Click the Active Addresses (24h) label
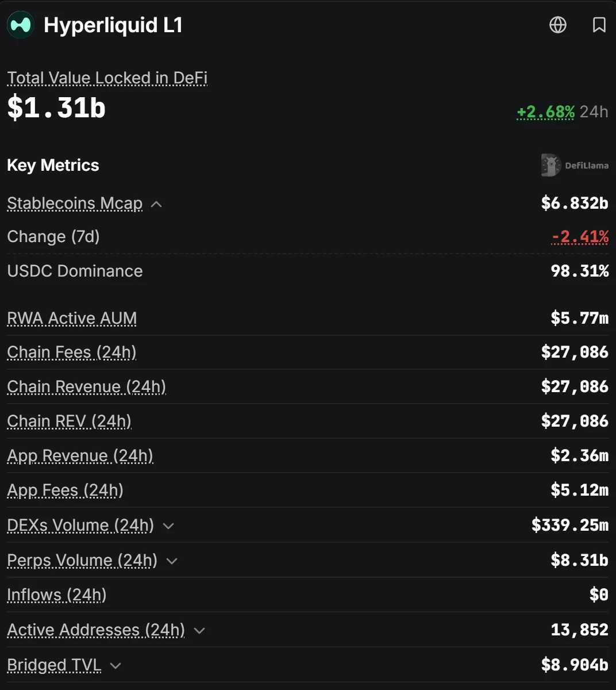The height and width of the screenshot is (690, 616). click(x=96, y=630)
